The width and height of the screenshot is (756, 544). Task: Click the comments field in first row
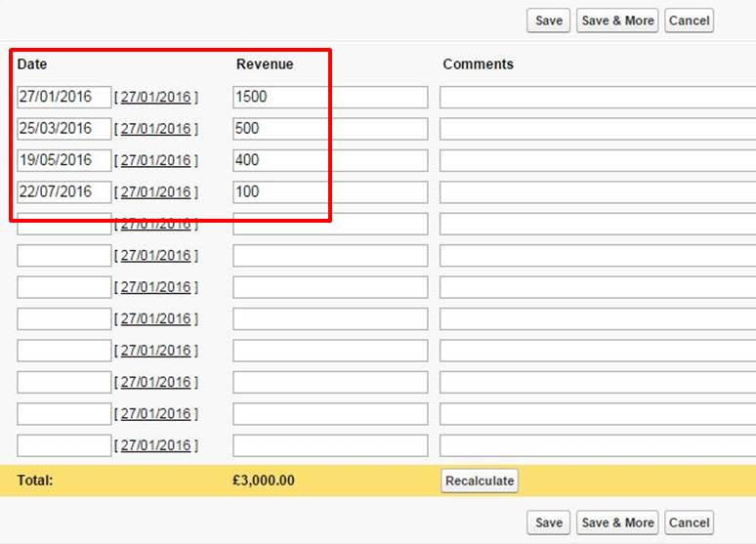tap(597, 97)
